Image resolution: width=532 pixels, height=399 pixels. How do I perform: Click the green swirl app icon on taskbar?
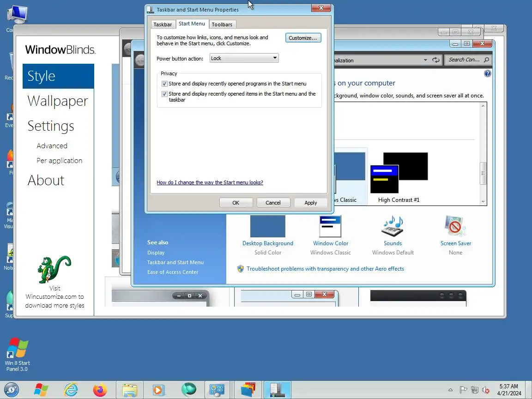point(188,390)
